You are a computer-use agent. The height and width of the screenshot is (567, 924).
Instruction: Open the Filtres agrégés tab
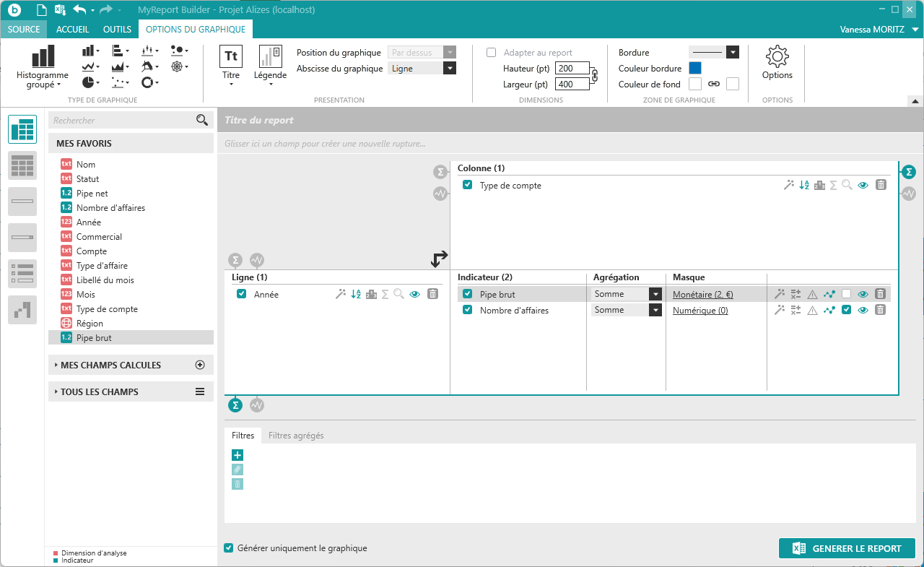tap(296, 436)
